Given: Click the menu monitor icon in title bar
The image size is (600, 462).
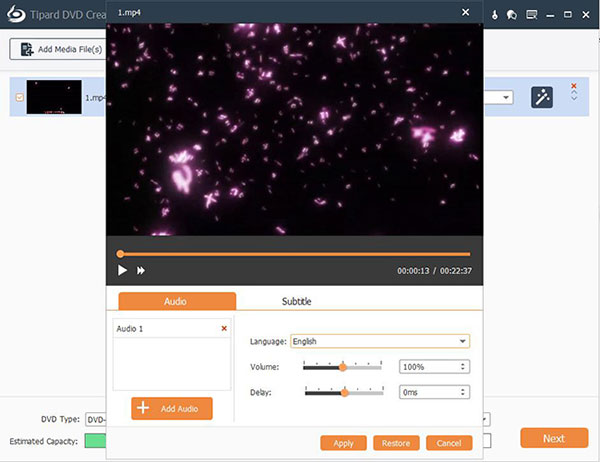Looking at the screenshot, I should [533, 13].
